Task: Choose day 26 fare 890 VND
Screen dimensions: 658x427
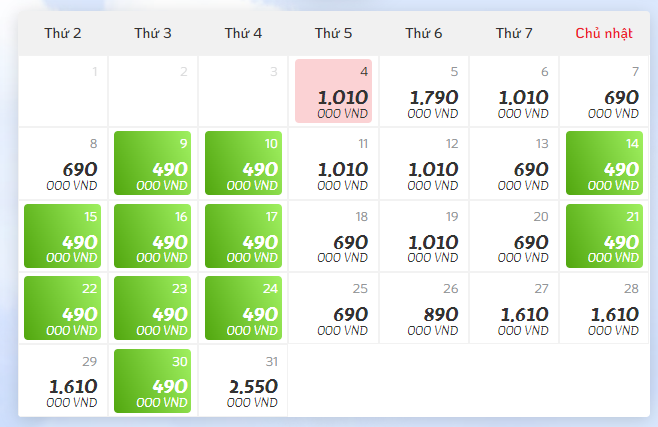Action: tap(424, 308)
